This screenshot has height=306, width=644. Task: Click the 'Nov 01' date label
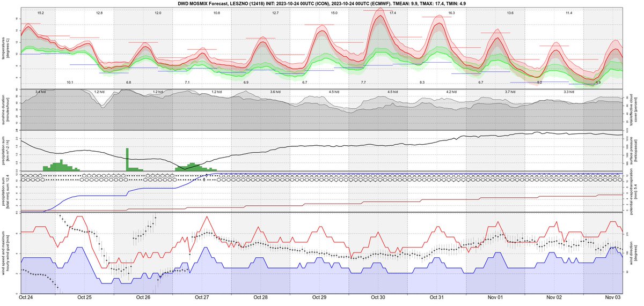tap(495, 296)
